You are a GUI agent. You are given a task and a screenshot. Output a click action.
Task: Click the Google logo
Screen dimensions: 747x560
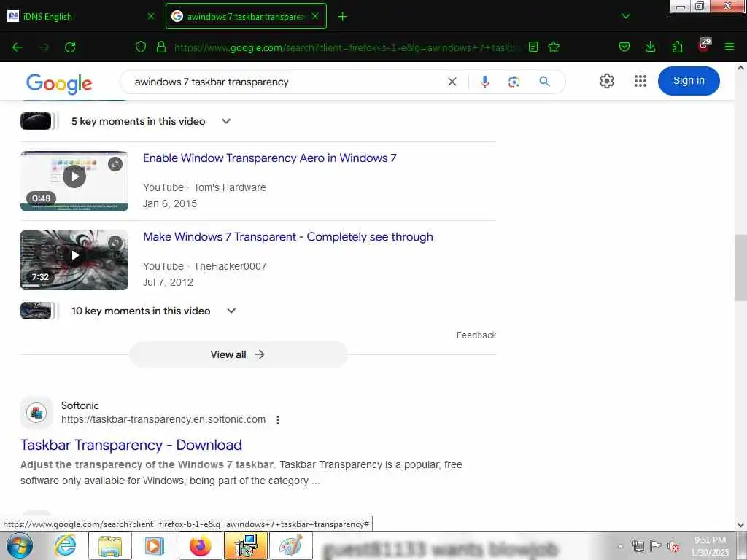59,83
